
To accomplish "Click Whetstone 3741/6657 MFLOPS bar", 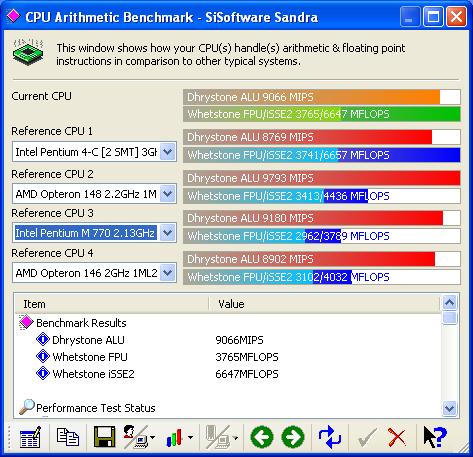I will tap(322, 155).
